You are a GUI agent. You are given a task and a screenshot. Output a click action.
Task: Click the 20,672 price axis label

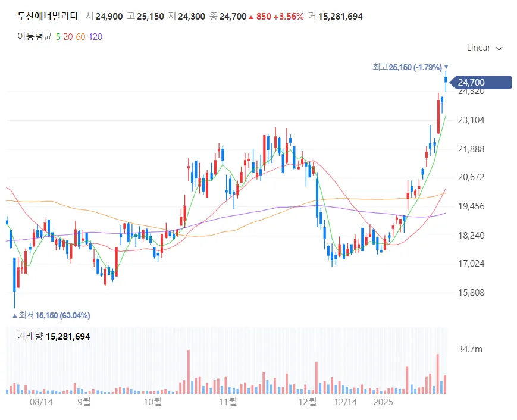click(471, 177)
